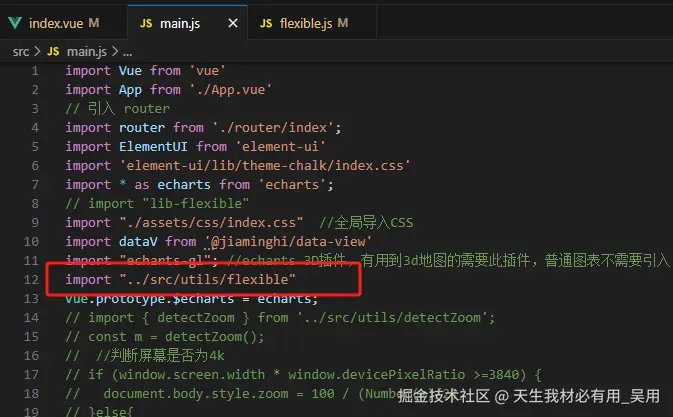
Task: Open the flexible.js tab
Action: coord(312,23)
